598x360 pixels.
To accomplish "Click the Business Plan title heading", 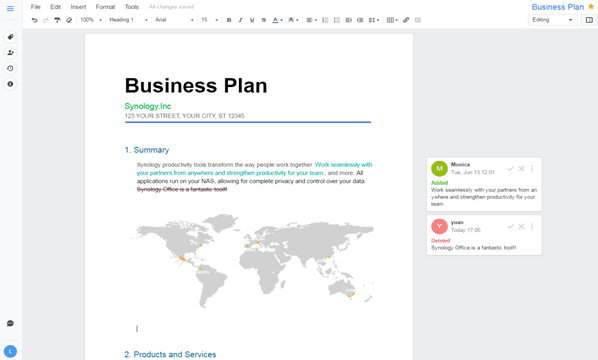I will [196, 85].
